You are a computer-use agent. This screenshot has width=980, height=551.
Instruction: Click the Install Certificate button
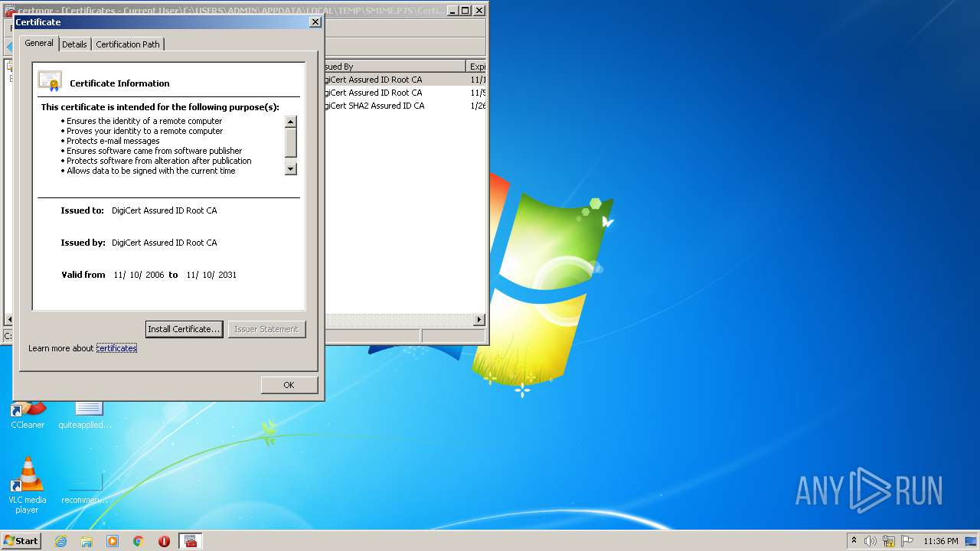tap(184, 329)
